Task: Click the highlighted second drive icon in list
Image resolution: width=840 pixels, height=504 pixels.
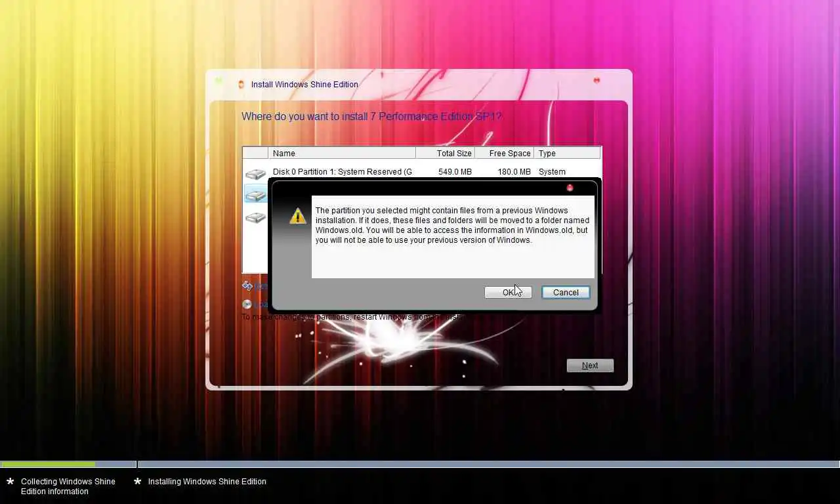Action: (x=255, y=194)
